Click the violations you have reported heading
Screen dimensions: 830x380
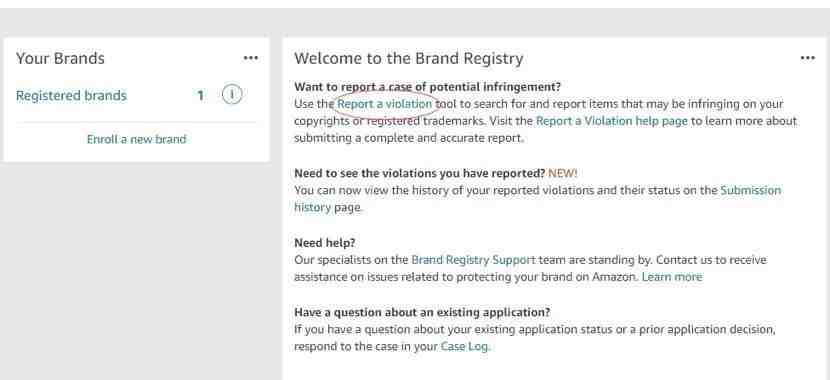(x=420, y=173)
